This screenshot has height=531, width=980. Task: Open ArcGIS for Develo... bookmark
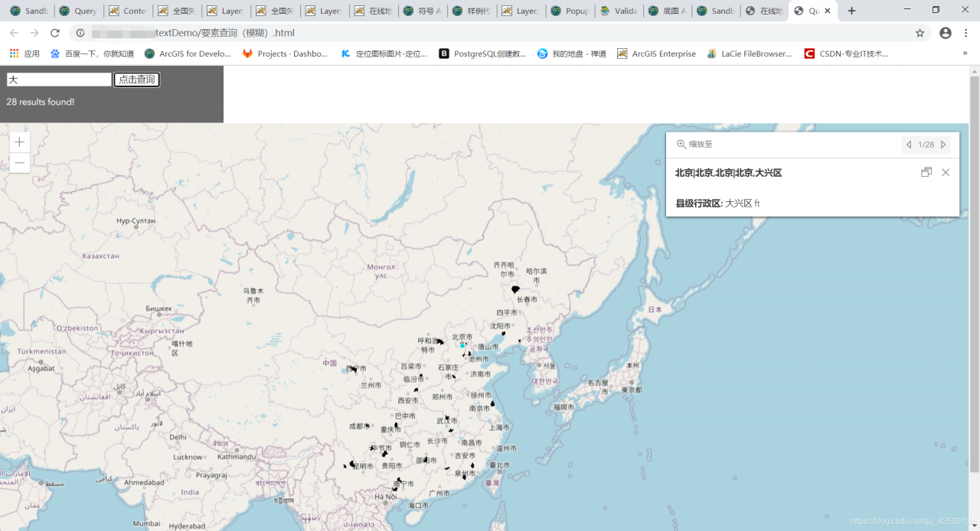coord(188,54)
